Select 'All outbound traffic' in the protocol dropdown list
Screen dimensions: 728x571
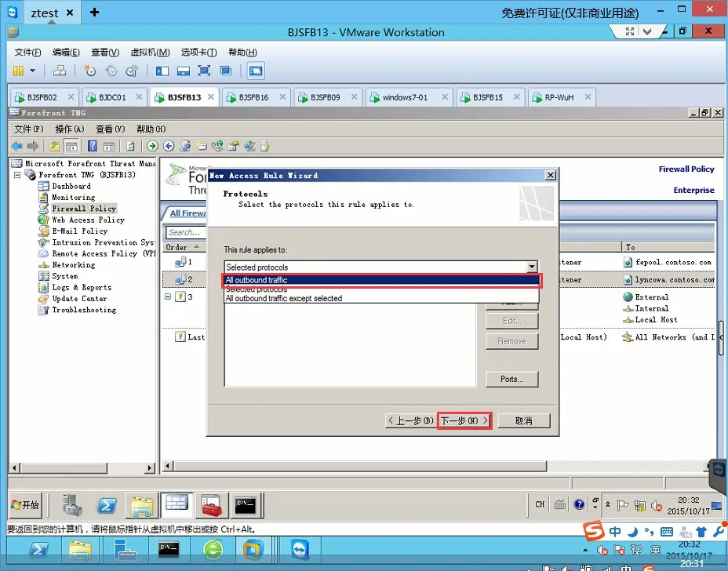pos(381,280)
